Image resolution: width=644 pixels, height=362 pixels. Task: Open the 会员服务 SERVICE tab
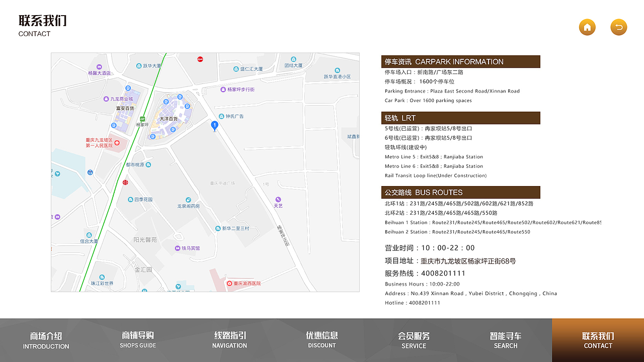coord(414,339)
